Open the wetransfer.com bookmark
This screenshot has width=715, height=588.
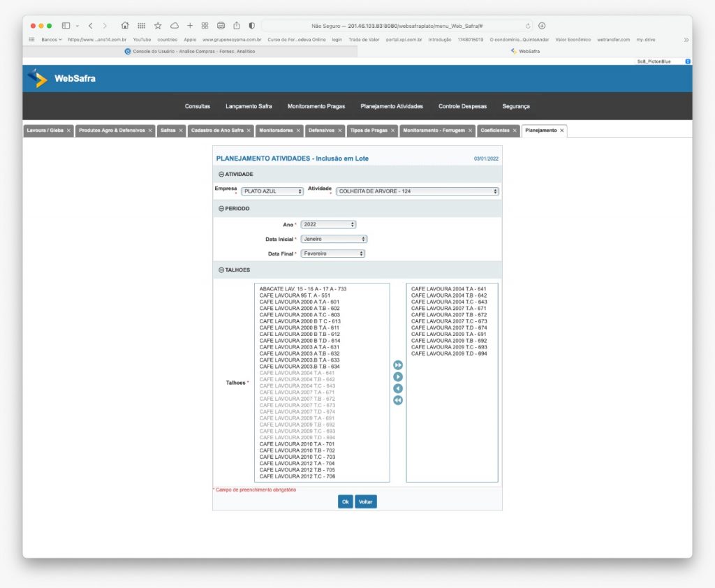coord(613,40)
